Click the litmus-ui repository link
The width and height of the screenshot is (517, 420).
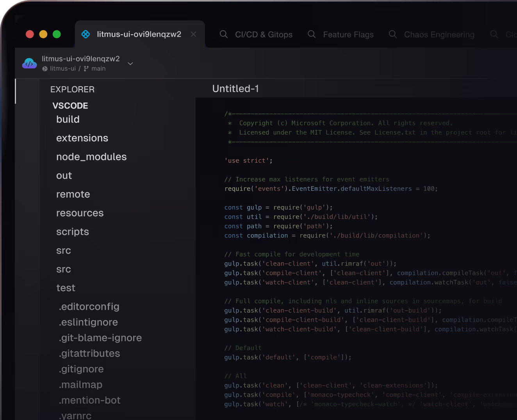63,69
